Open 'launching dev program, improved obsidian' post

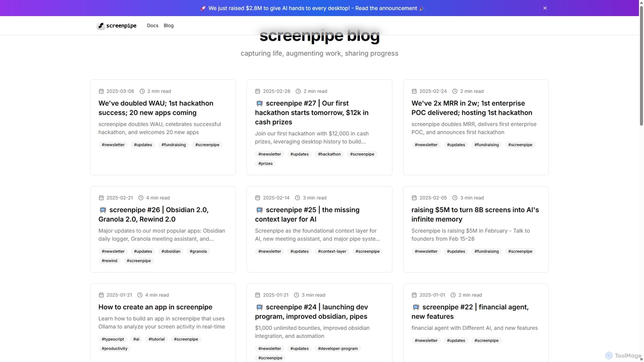(311, 312)
